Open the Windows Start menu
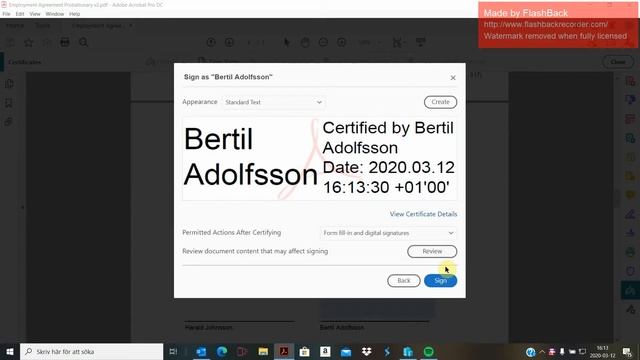 pyautogui.click(x=10, y=351)
